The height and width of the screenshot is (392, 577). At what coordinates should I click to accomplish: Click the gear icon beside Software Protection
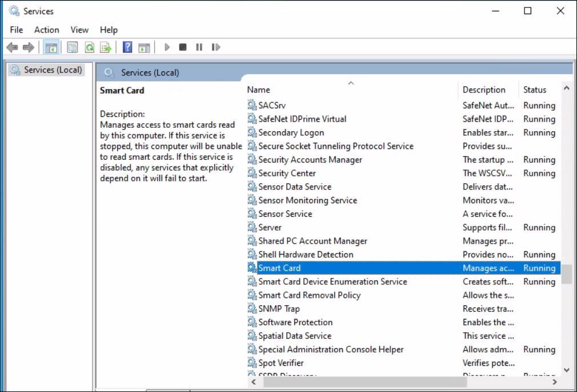[x=252, y=322]
